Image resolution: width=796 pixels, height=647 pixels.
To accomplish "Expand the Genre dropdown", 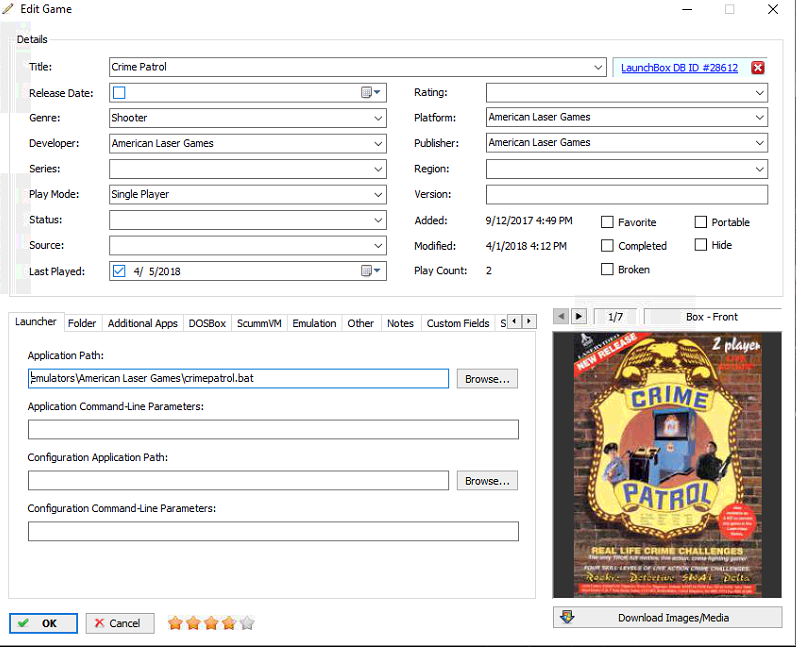I will click(x=377, y=118).
